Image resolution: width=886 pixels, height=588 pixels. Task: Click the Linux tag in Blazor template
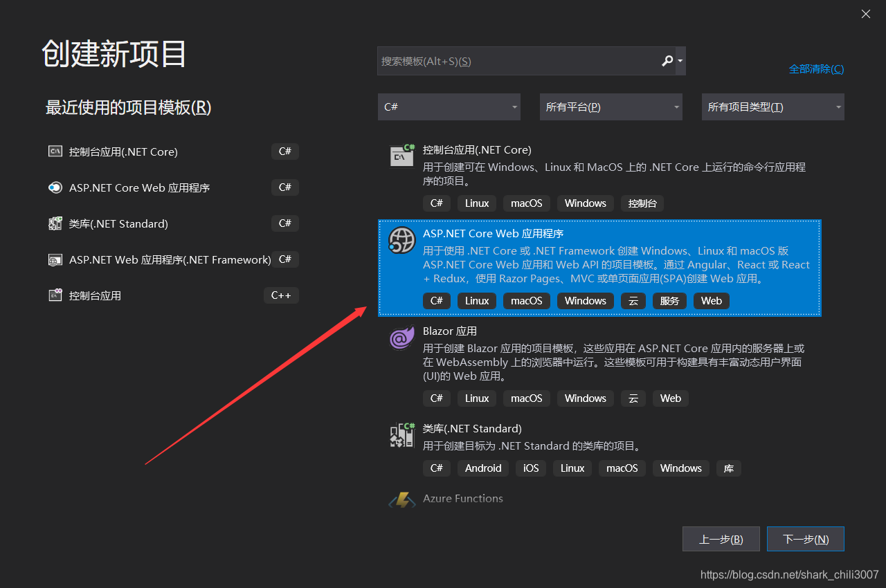[477, 398]
